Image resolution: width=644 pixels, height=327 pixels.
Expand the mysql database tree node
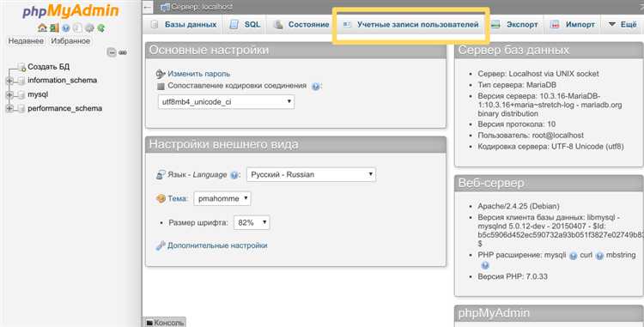[x=9, y=94]
